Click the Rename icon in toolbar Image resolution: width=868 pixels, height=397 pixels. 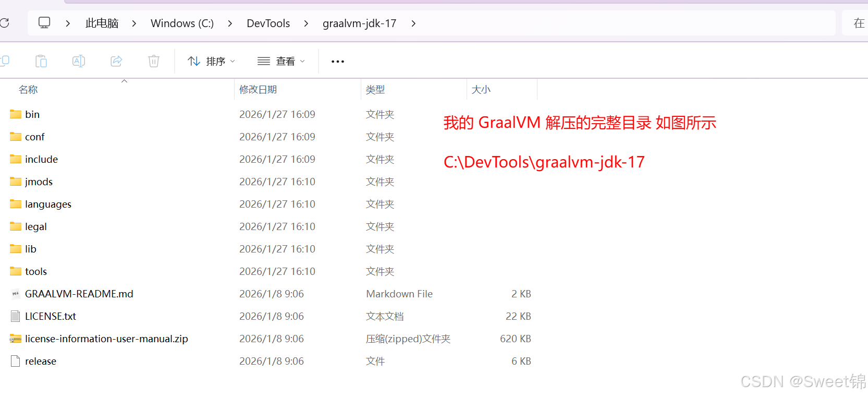(x=79, y=61)
